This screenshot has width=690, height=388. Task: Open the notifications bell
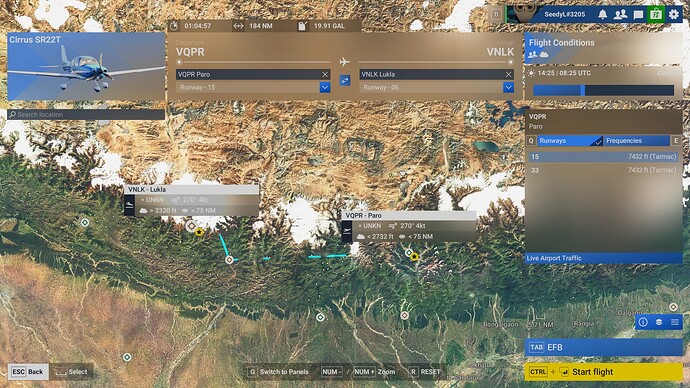602,15
